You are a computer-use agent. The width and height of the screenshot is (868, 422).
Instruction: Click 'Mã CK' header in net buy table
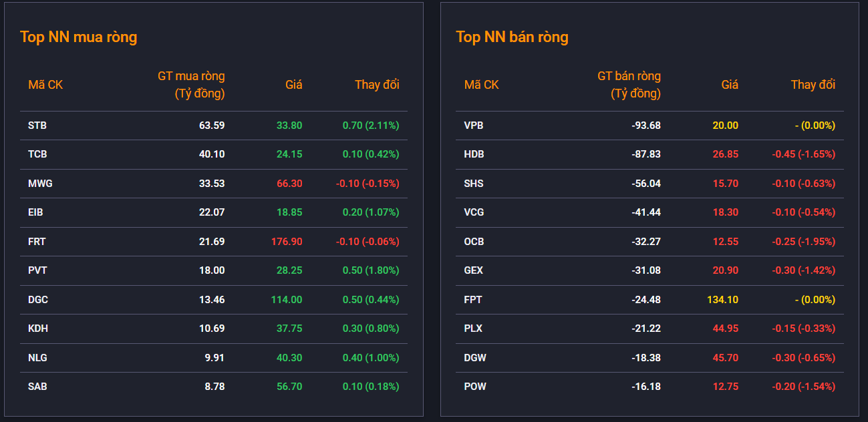pos(45,85)
